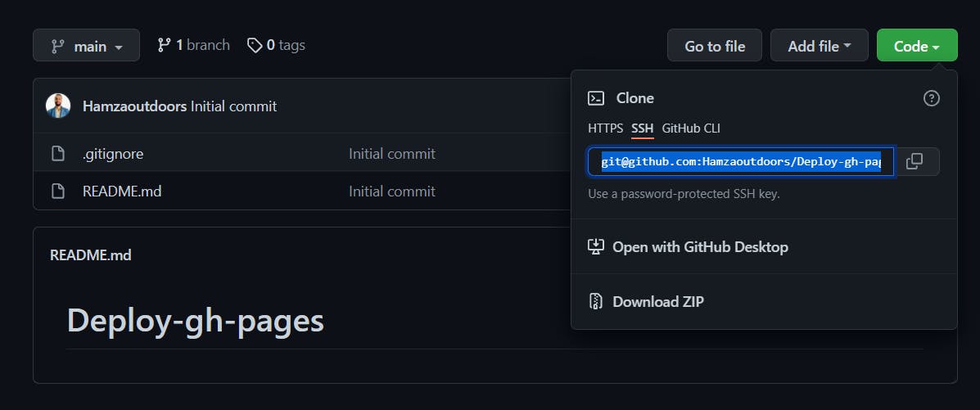The image size is (980, 410).
Task: Open the main branch selector dropdown
Action: 86,46
